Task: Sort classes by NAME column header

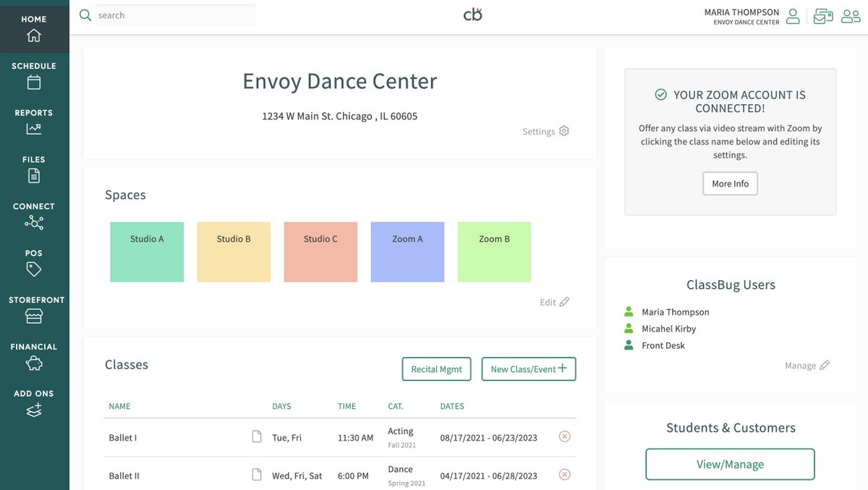Action: [x=120, y=407]
